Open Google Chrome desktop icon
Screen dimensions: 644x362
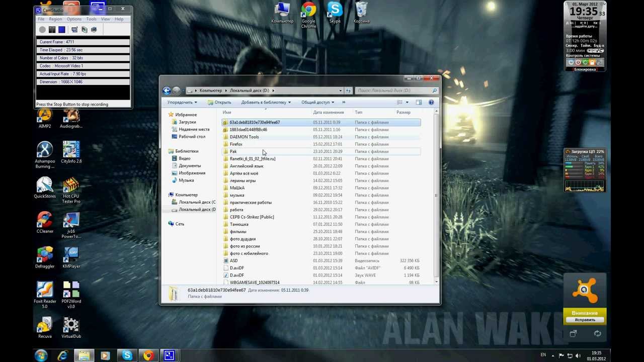pyautogui.click(x=308, y=15)
